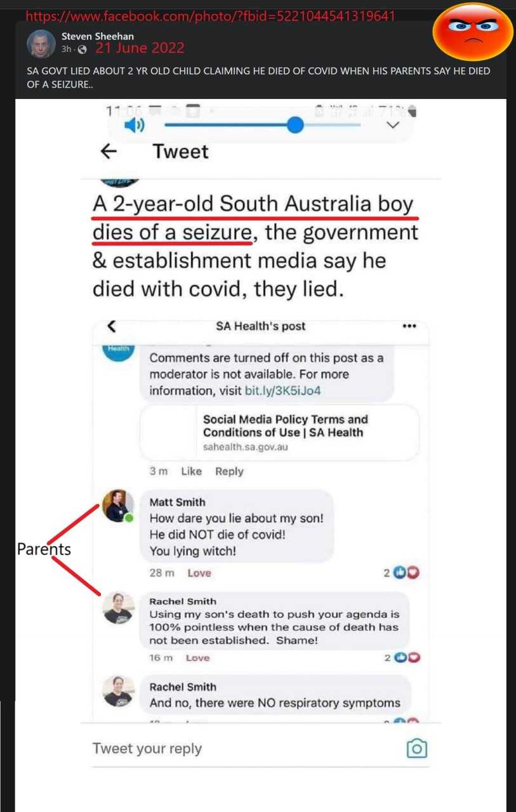Open the Steven Sheehan author name link
The width and height of the screenshot is (516, 812).
click(x=98, y=36)
